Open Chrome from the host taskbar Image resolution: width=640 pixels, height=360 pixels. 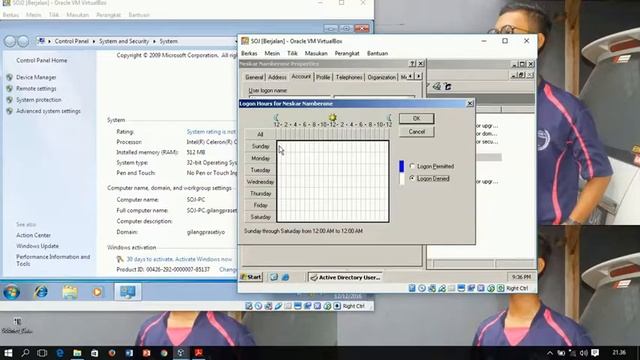(x=164, y=353)
